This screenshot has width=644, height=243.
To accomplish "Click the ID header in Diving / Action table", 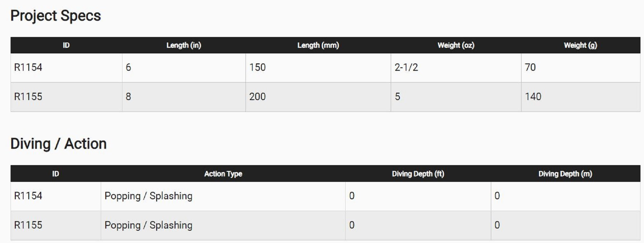I will (55, 174).
